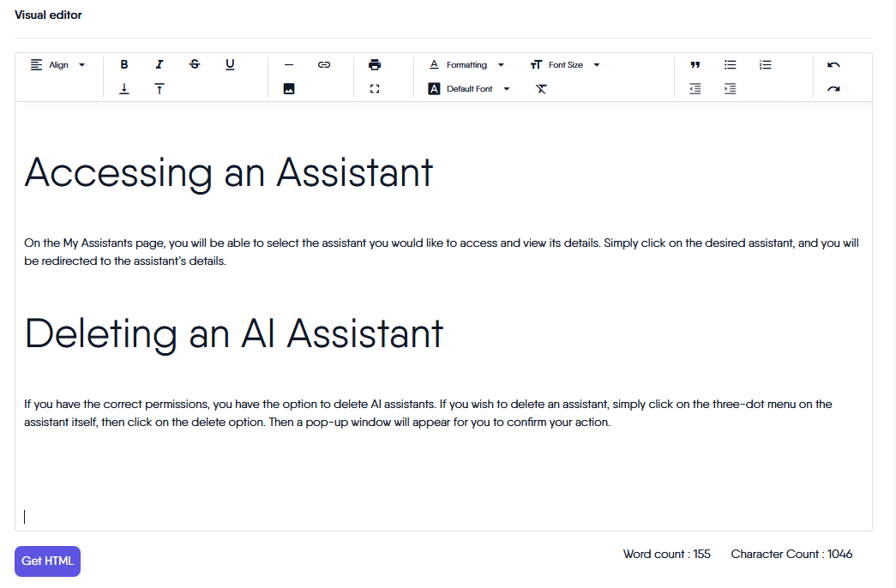Viewport: 896px width, 588px height.
Task: Apply strikethrough to text
Action: (195, 64)
